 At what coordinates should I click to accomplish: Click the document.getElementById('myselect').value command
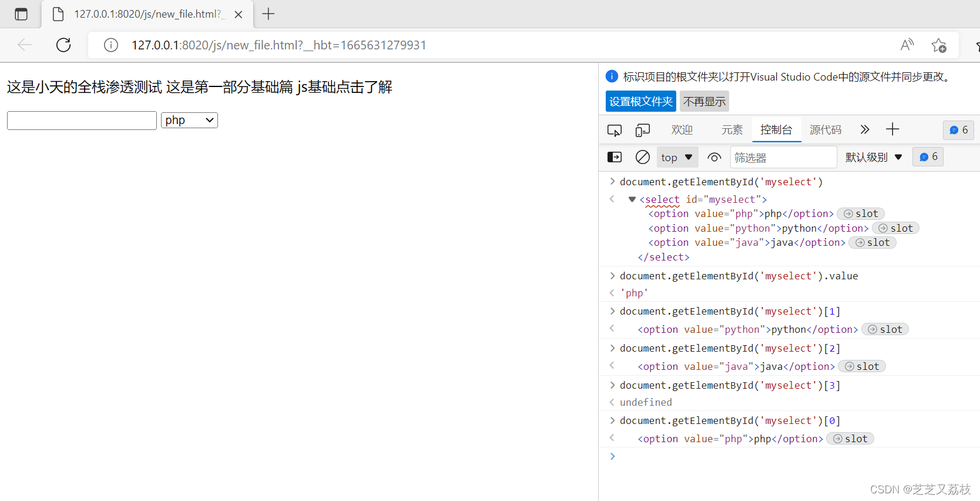tap(739, 276)
